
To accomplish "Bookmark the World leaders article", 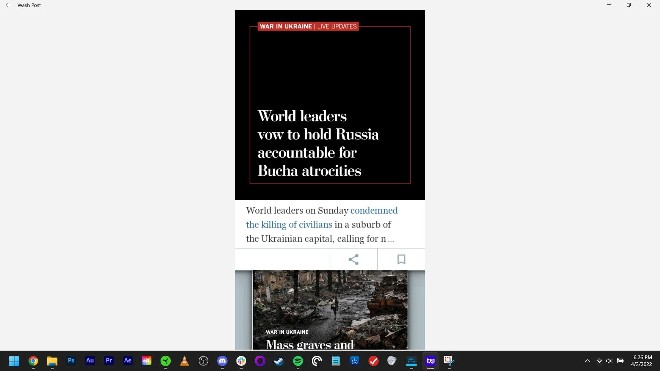I will (401, 259).
